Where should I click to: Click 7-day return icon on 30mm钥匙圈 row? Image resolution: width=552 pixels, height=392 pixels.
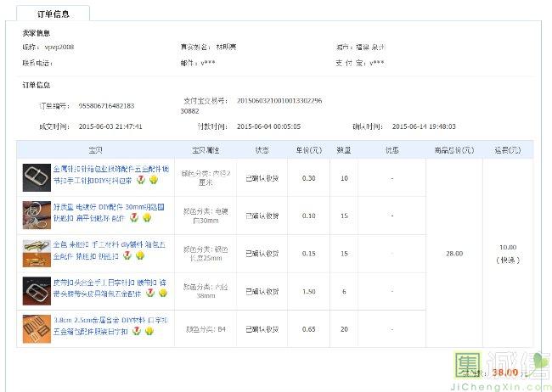click(134, 218)
